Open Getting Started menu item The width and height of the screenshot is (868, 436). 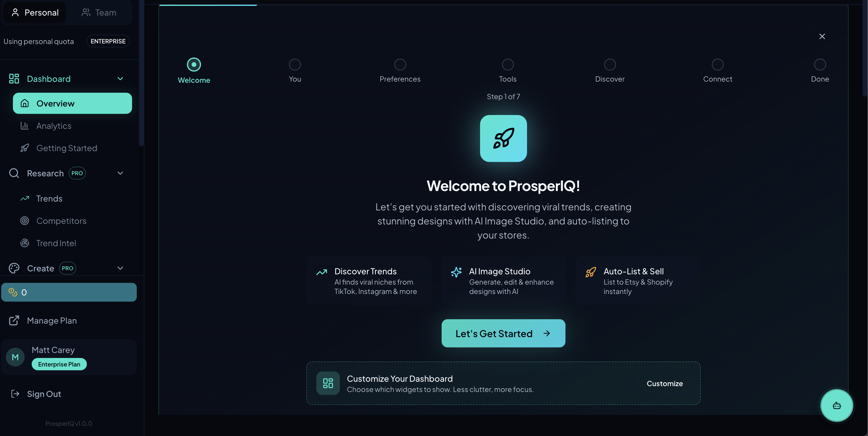(66, 148)
